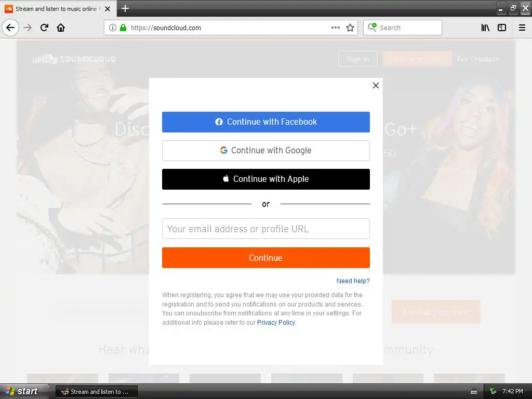Bookmark this page with the star icon
Image resolution: width=532 pixels, height=399 pixels.
(350, 28)
